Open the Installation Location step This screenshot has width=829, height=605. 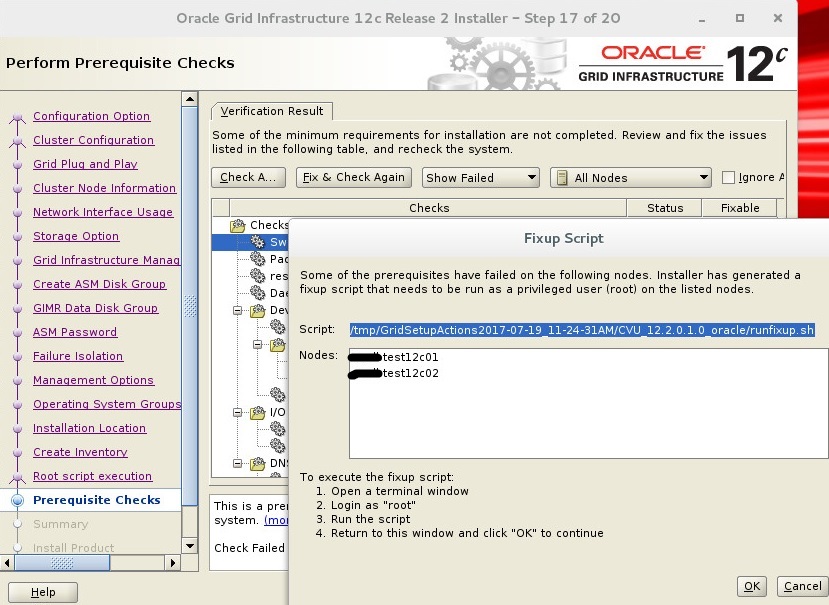click(89, 428)
